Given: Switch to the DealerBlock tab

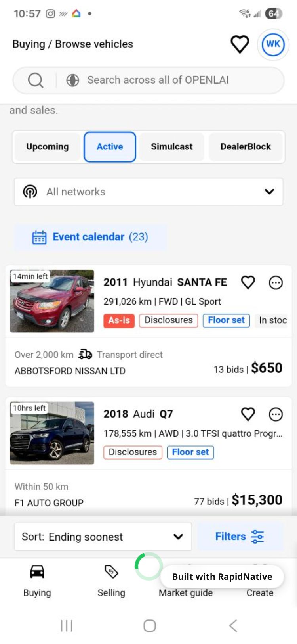Looking at the screenshot, I should coord(246,147).
